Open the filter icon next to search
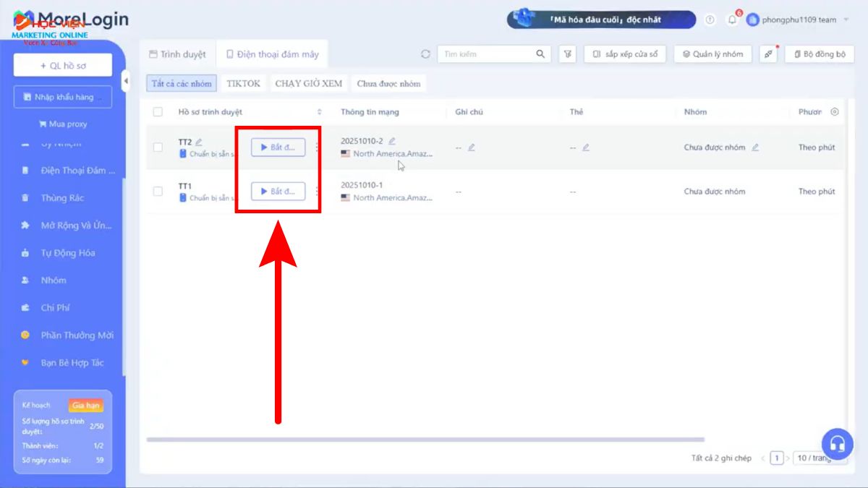Viewport: 868px width, 488px height. tap(568, 54)
